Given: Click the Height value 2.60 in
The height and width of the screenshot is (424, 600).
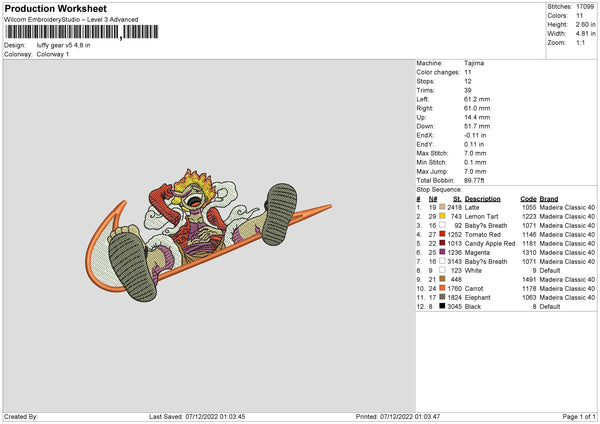Looking at the screenshot, I should pyautogui.click(x=585, y=24).
